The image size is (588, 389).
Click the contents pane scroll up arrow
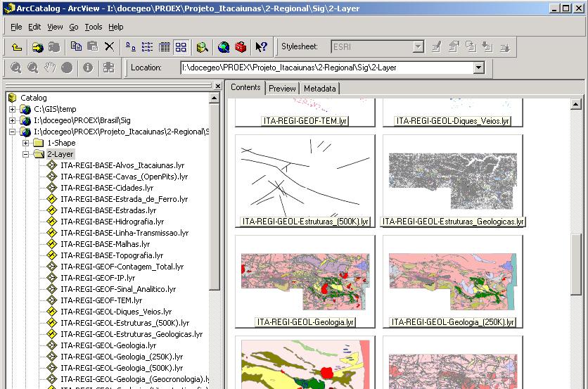coord(576,105)
